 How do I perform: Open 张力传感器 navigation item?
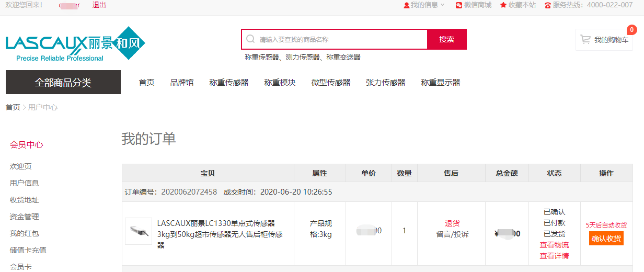tap(386, 83)
